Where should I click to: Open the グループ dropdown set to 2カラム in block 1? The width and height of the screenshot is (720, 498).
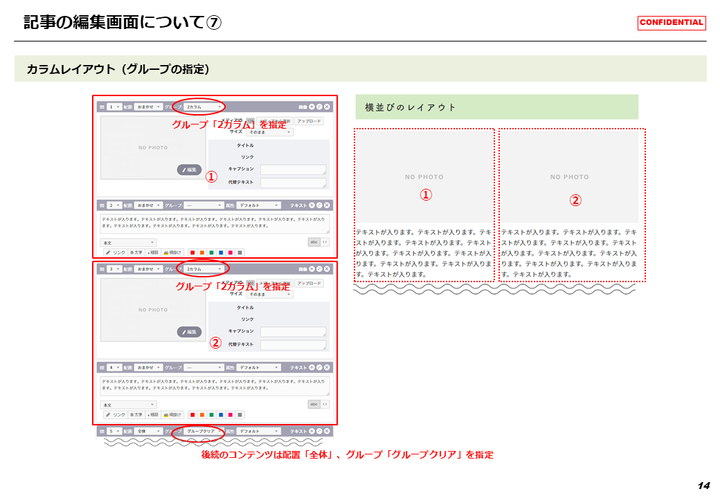(203, 106)
